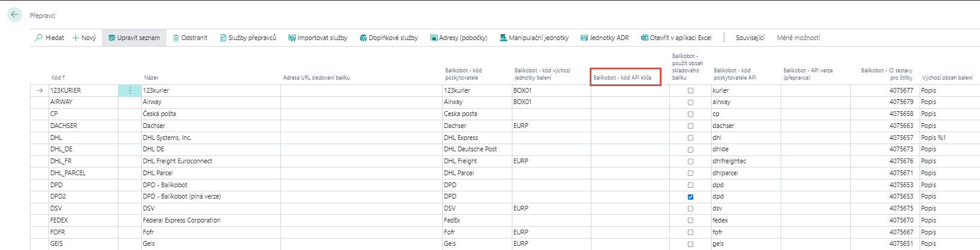Check the checkbox in 123KURIER row

690,91
